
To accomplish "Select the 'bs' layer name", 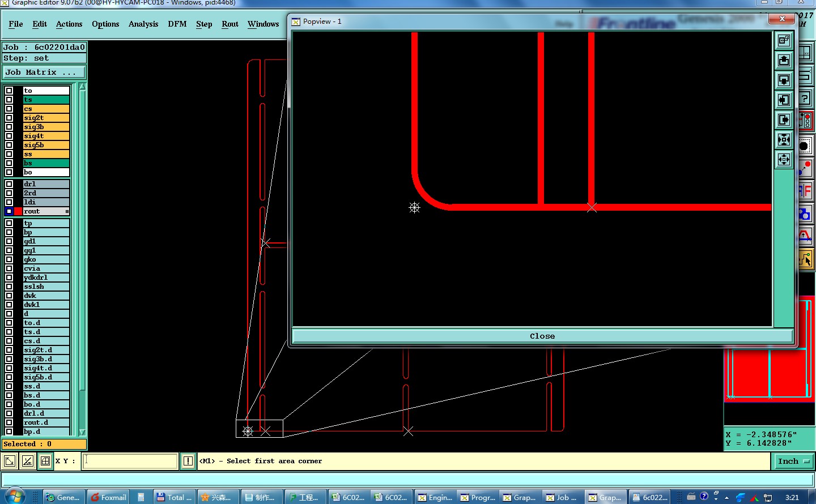I will (46, 163).
